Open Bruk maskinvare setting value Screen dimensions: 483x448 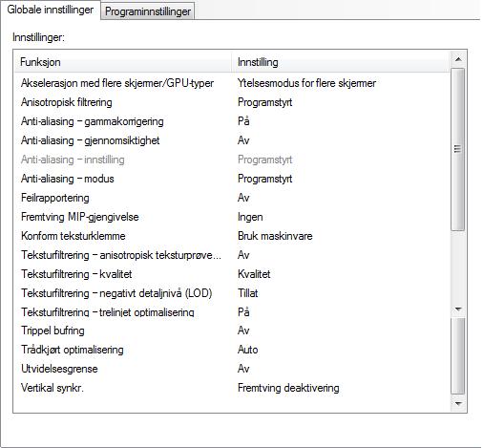(275, 236)
